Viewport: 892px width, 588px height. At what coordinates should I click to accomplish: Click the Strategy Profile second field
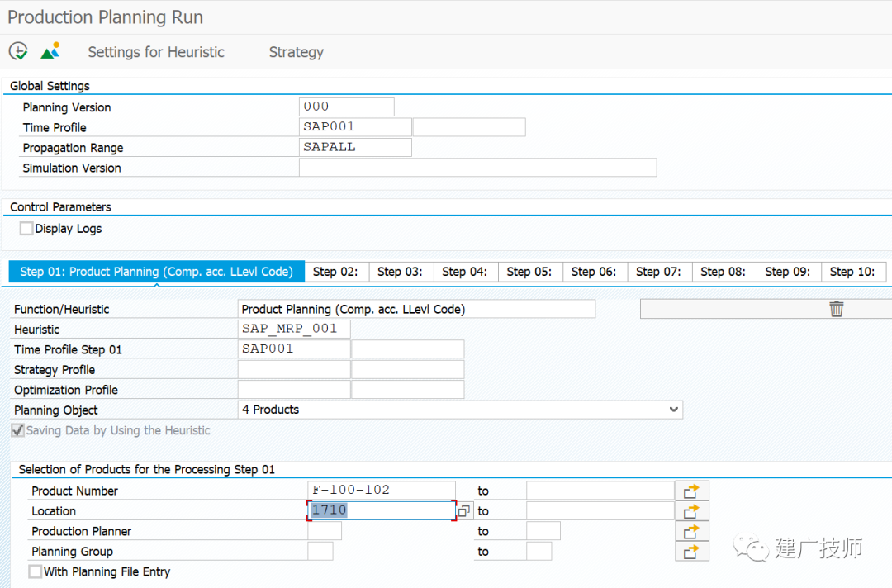[407, 369]
